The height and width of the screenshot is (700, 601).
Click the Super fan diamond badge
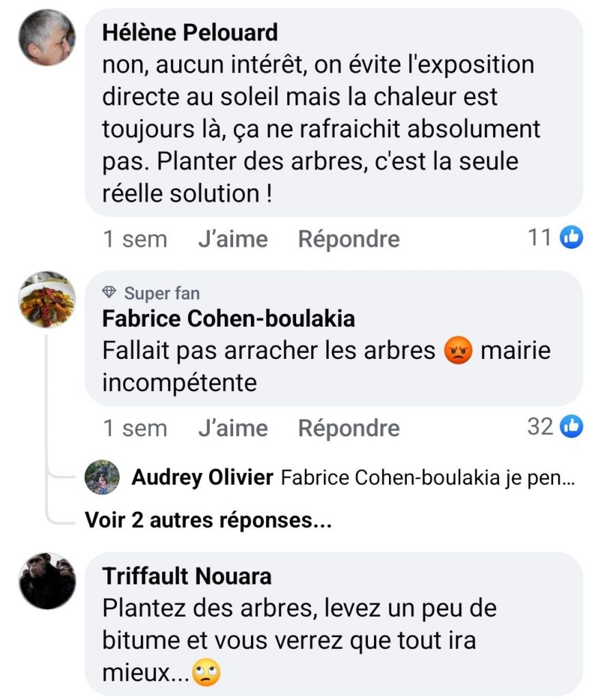tap(109, 293)
